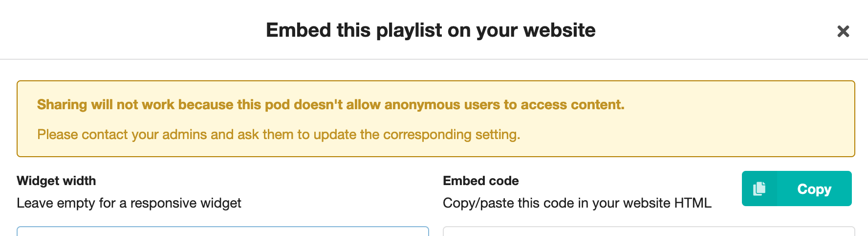The image size is (868, 236).
Task: Click the X icon beside the title
Action: point(843,31)
